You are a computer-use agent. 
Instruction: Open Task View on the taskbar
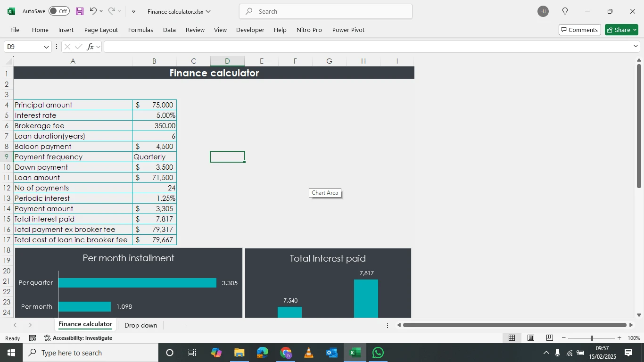[x=192, y=353]
